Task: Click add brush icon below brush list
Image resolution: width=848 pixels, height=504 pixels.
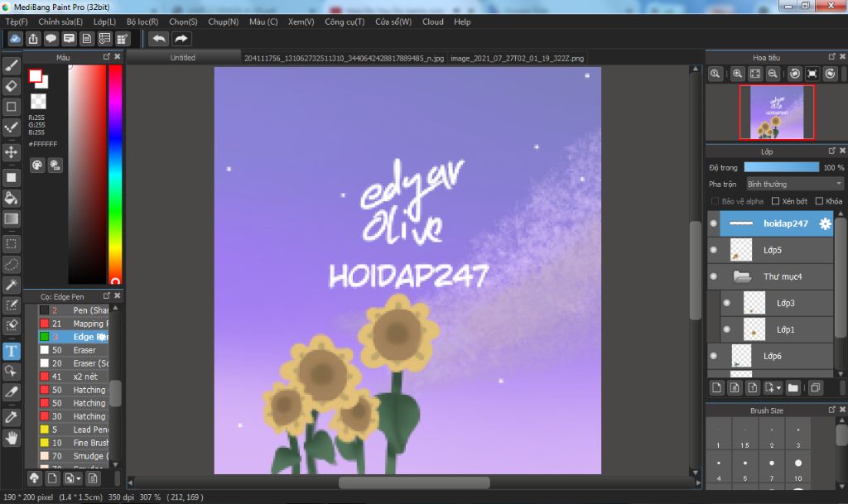Action: (52, 478)
